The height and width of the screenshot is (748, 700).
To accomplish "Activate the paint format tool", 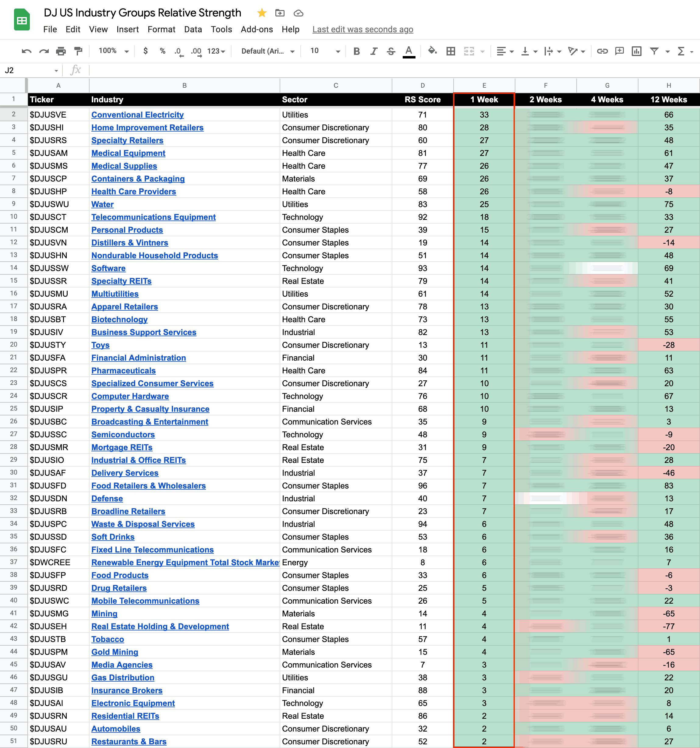I will pyautogui.click(x=78, y=51).
